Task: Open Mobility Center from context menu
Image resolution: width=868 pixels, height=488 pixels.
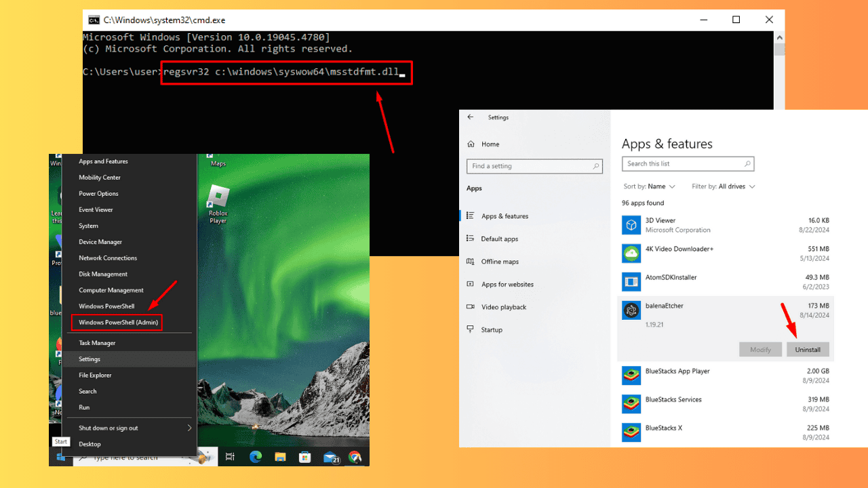Action: (100, 178)
